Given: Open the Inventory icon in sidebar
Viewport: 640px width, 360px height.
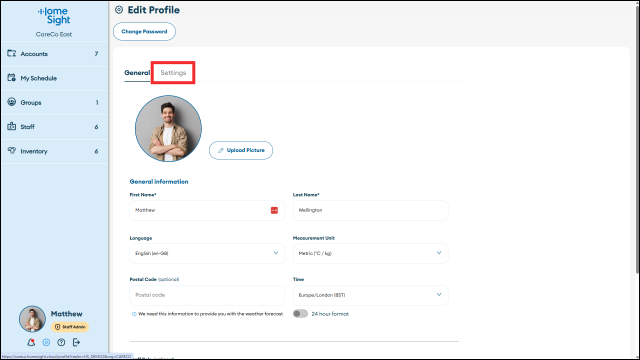Looking at the screenshot, I should (12, 151).
